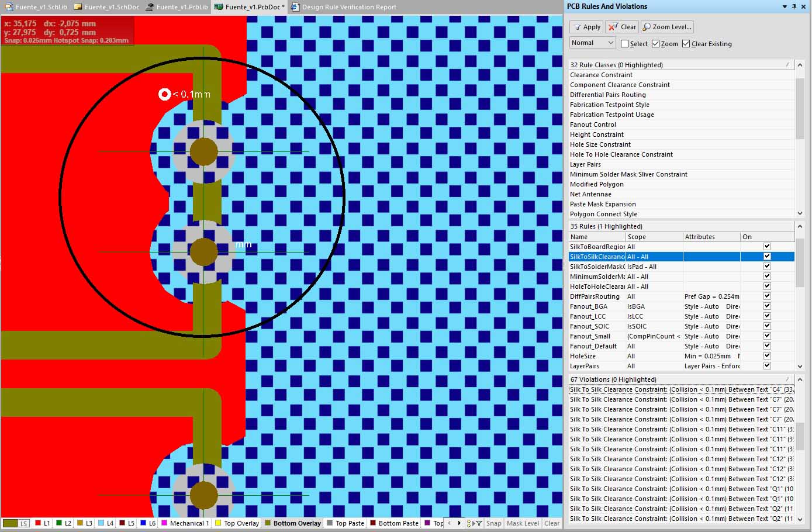Click the layer filter funnel icon
The width and height of the screenshot is (812, 532).
[478, 523]
